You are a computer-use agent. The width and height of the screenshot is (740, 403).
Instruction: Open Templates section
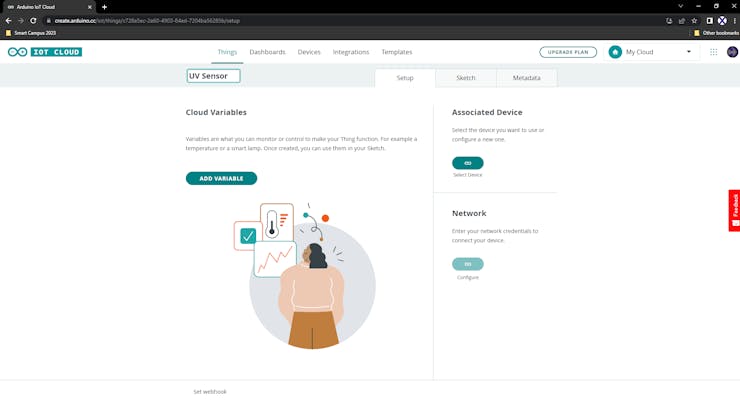tap(396, 52)
